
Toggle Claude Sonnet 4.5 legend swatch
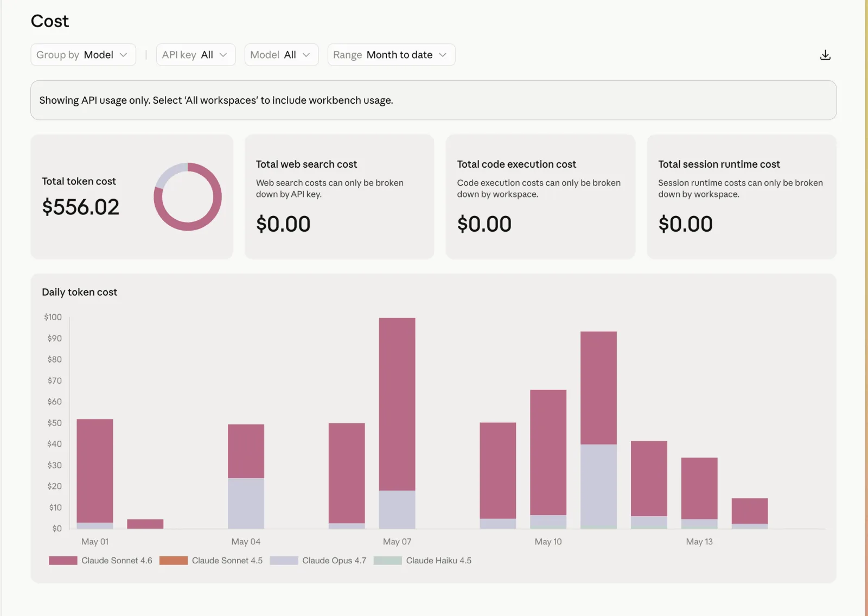(174, 561)
